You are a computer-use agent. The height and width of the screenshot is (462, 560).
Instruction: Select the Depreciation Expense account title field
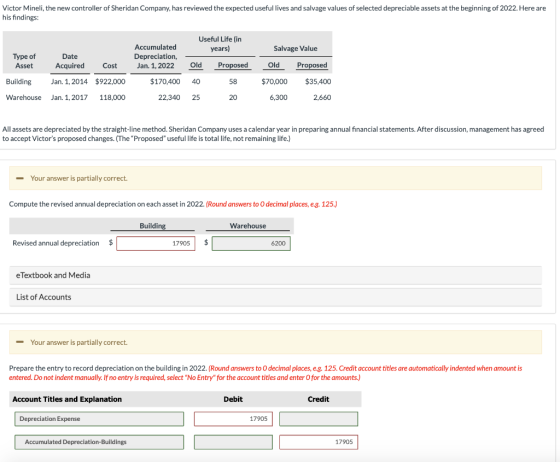coord(99,419)
